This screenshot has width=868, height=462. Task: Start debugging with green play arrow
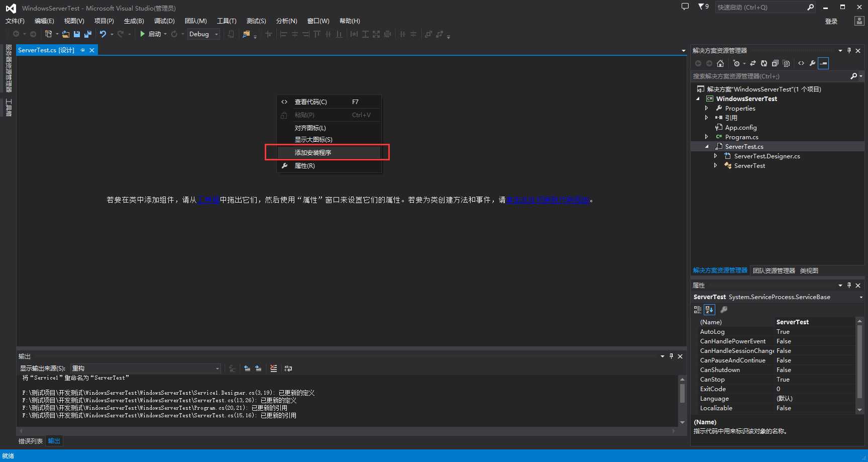coord(143,34)
